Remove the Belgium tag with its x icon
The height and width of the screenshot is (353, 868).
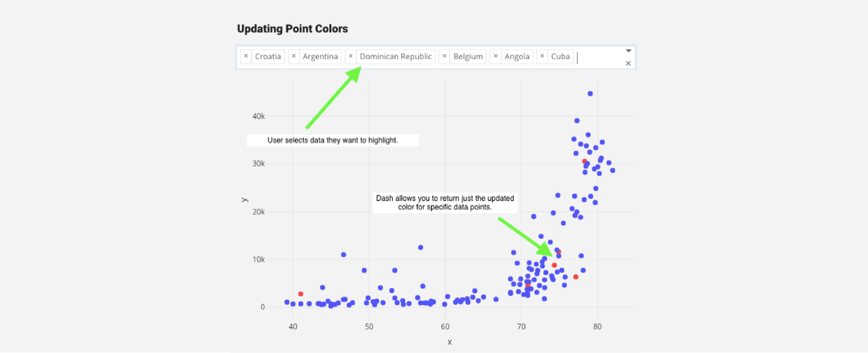[444, 56]
